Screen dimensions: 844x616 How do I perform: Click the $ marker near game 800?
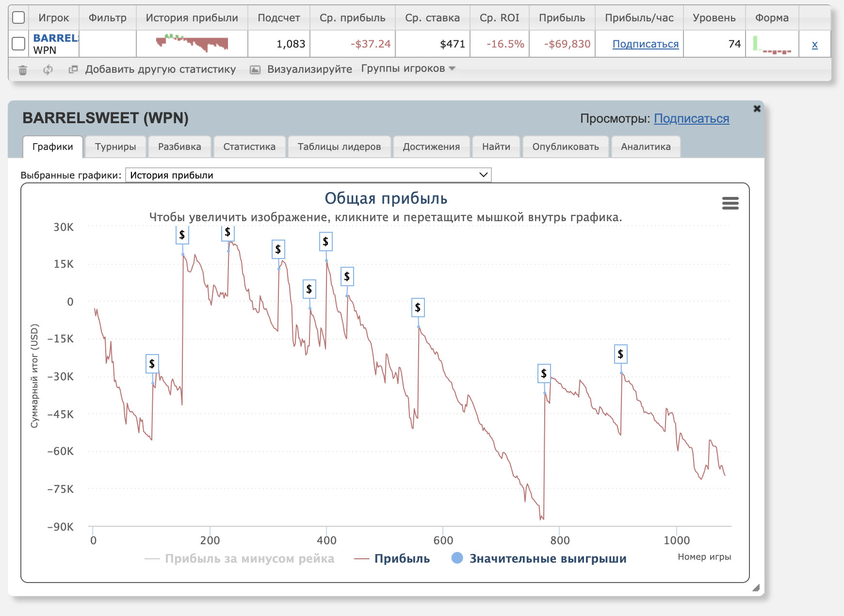[x=544, y=373]
